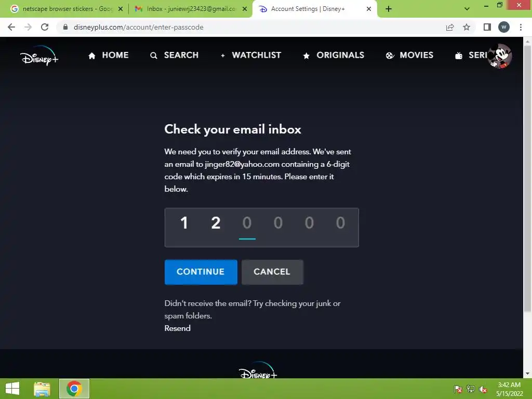Open muted volume tray icon

[x=483, y=389]
